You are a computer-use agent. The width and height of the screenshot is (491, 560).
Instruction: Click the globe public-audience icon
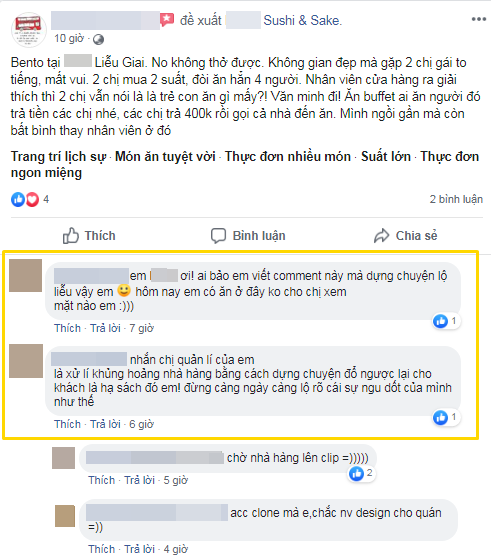coord(98,39)
